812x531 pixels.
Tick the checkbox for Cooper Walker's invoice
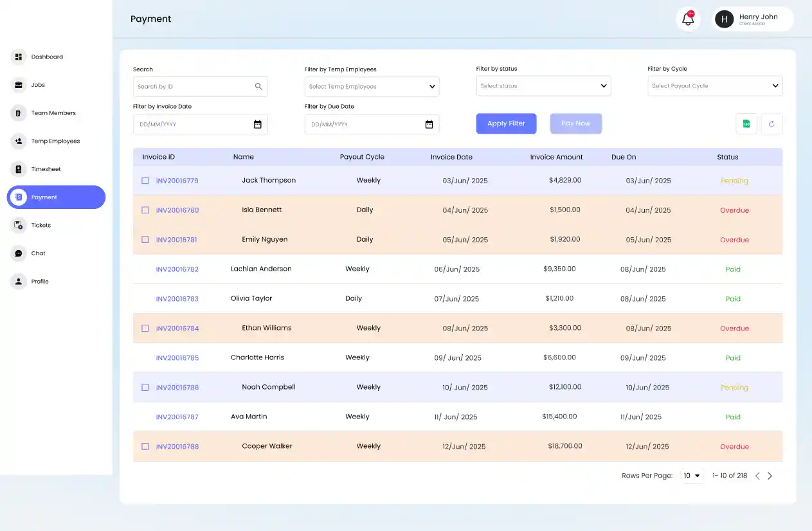(145, 446)
